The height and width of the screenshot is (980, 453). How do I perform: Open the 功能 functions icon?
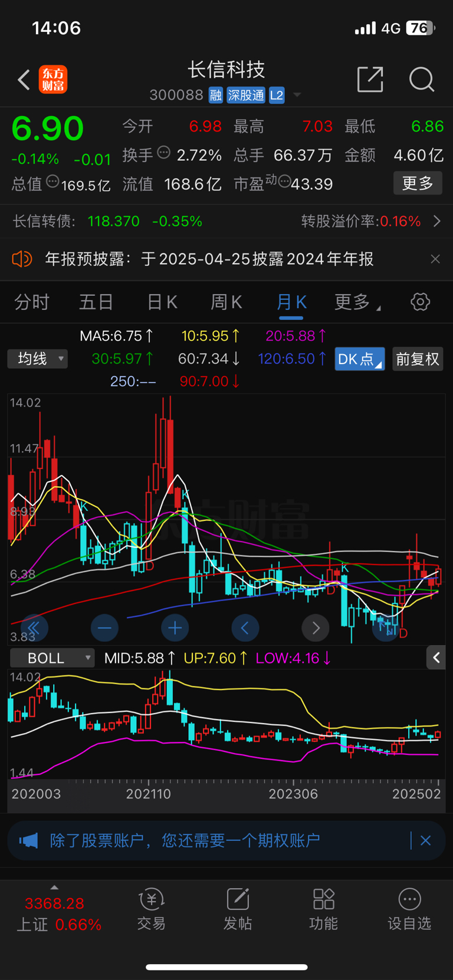pos(323,910)
